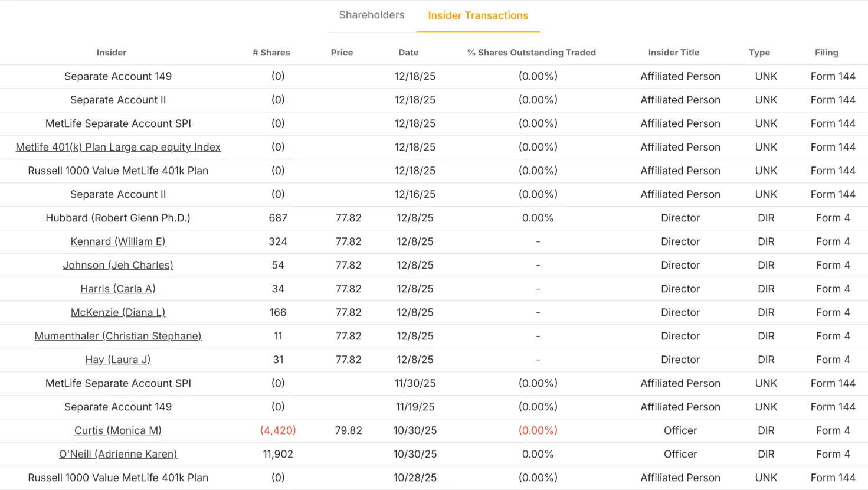The width and height of the screenshot is (868, 490).
Task: Sort by the Type column header
Action: point(759,53)
